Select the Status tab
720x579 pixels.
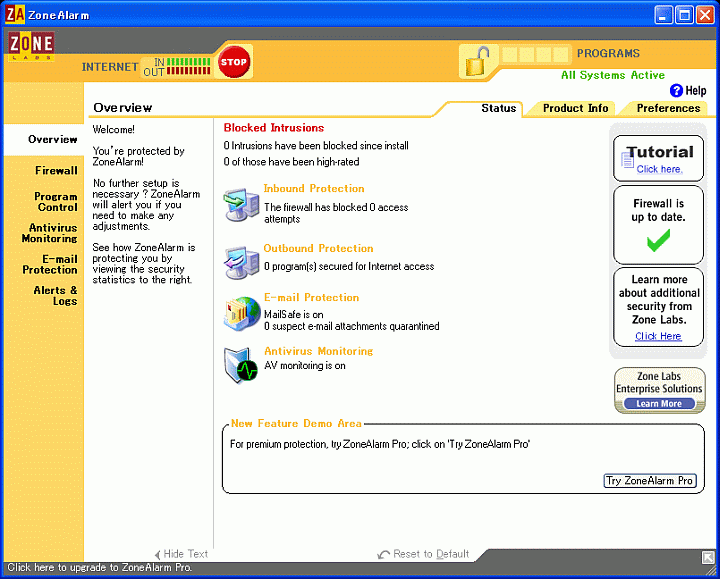coord(498,108)
